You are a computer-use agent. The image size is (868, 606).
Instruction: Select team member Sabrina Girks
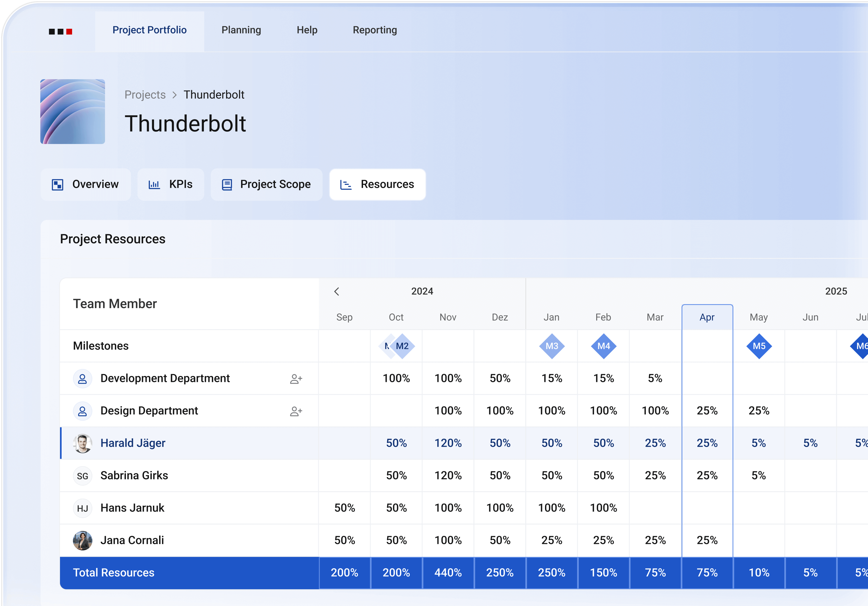(134, 475)
